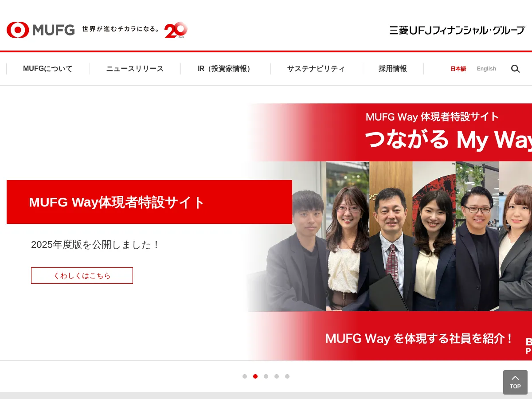Select the 日本語 language link
The height and width of the screenshot is (399, 532).
coord(458,69)
